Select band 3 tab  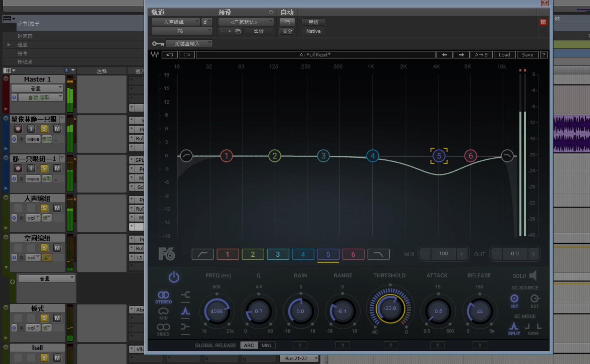(x=278, y=254)
